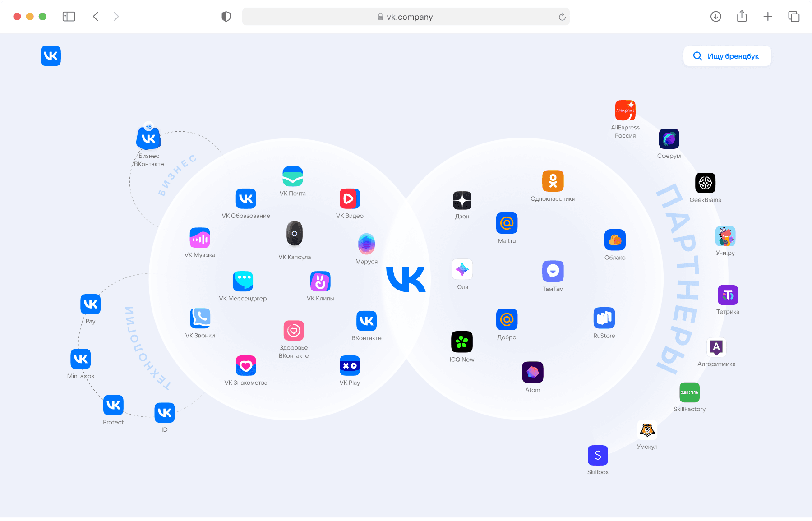812x521 pixels.
Task: Click the Дзен star icon
Action: (462, 200)
